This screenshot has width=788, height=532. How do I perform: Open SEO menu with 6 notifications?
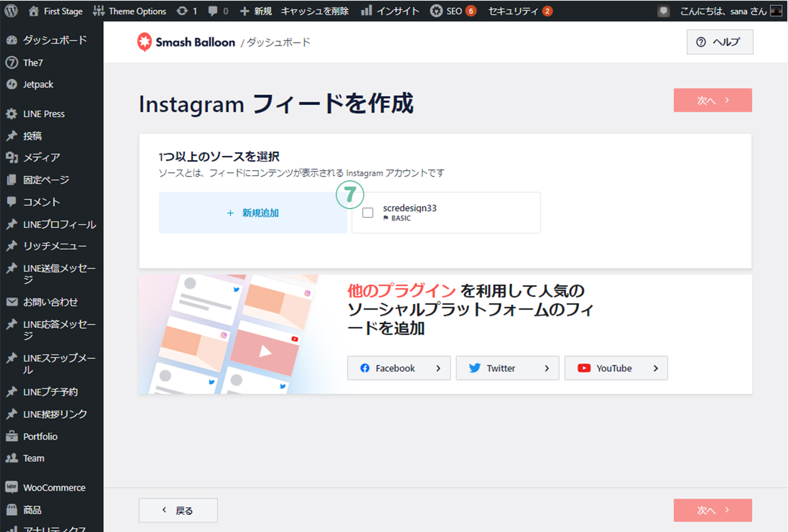pyautogui.click(x=452, y=11)
